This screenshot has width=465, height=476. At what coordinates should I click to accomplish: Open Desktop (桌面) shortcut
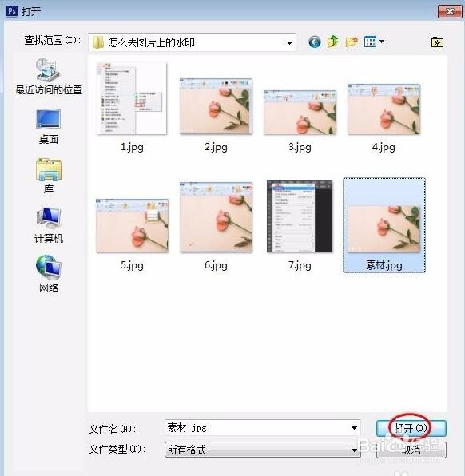point(49,127)
